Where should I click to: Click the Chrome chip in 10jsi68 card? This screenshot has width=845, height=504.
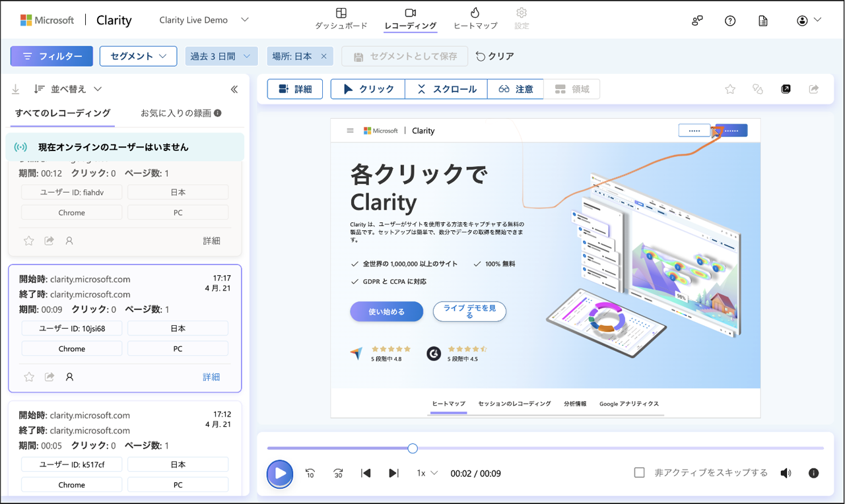pyautogui.click(x=72, y=348)
